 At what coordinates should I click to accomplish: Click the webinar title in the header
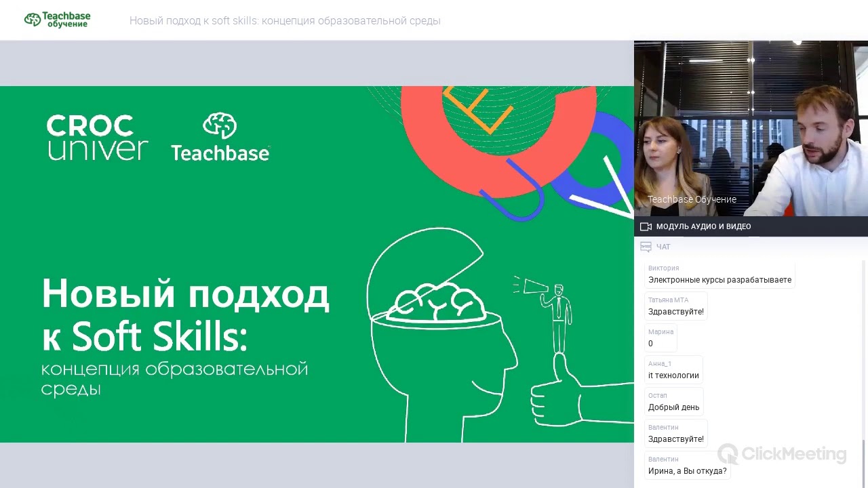coord(285,21)
